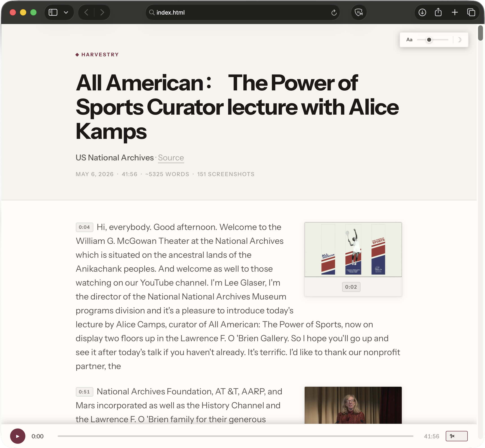Seek within the audio progress bar
This screenshot has height=448, width=485.
(235, 436)
